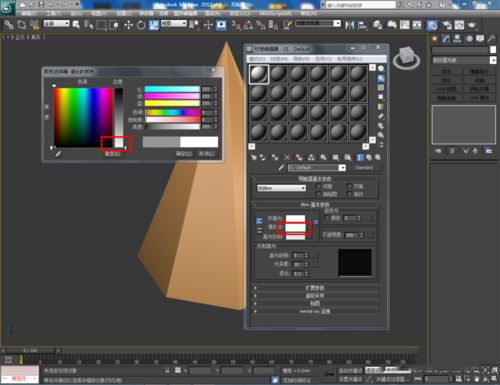Switch to the Hierarchy command panel tab

pyautogui.click(x=457, y=39)
